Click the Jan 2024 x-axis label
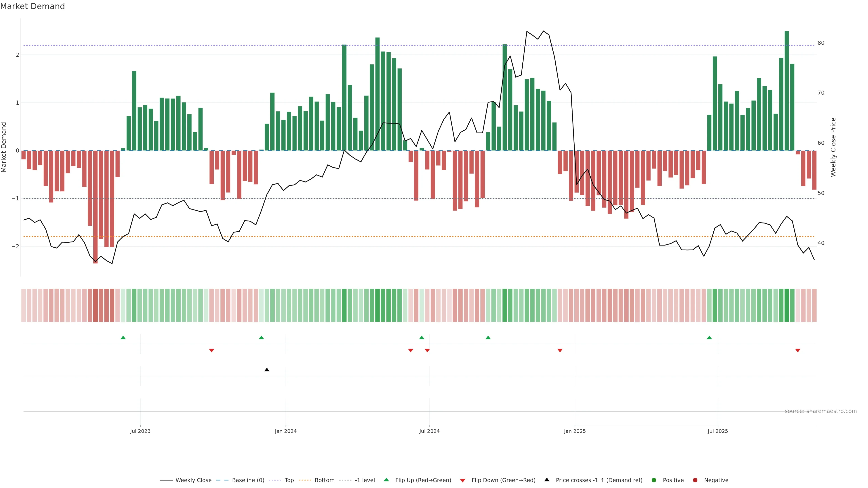Viewport: 868px width, 488px height. click(285, 431)
